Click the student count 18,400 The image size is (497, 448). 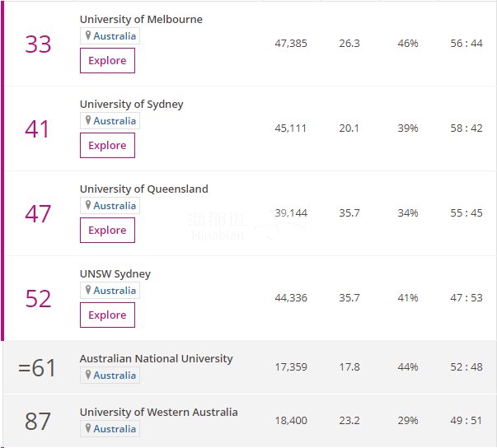pyautogui.click(x=291, y=421)
